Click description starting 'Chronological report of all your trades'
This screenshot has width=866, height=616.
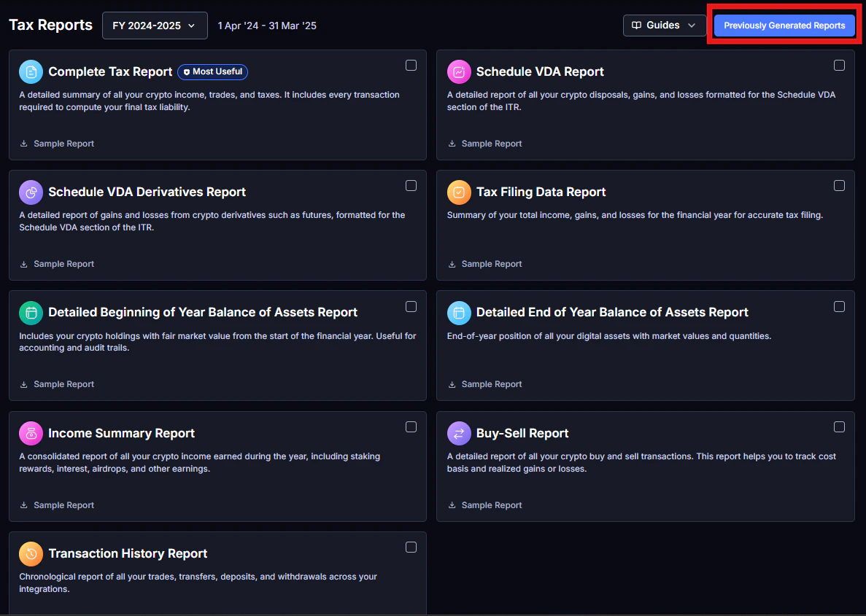[198, 583]
